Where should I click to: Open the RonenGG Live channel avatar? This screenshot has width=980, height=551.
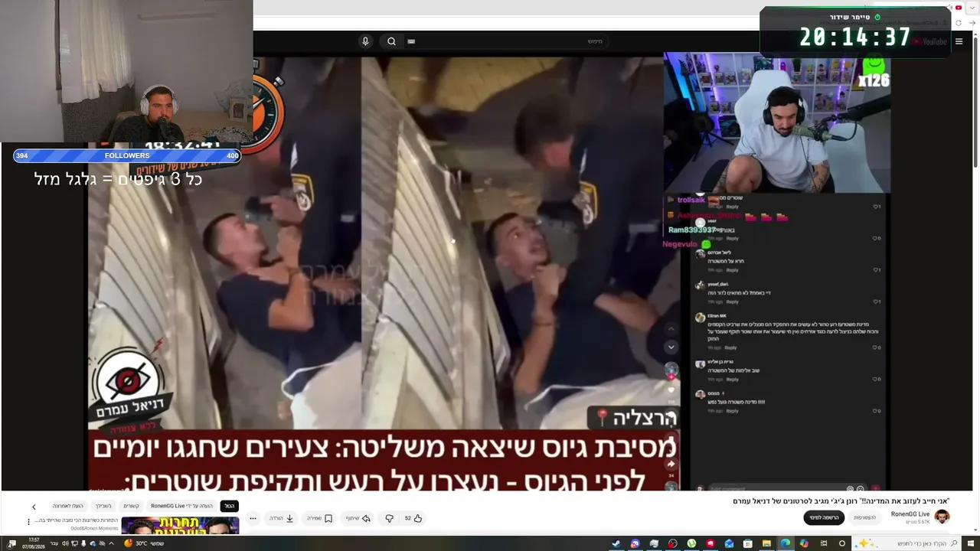(942, 517)
